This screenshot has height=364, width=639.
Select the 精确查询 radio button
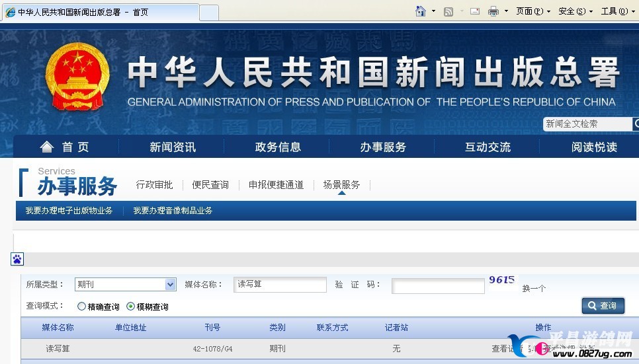[82, 307]
